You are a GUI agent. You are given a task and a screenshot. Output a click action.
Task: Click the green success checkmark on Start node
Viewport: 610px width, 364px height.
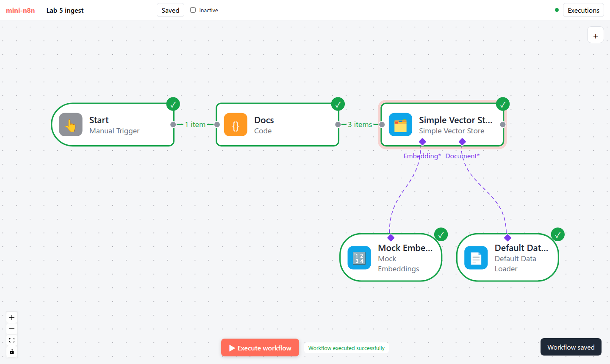tap(173, 104)
